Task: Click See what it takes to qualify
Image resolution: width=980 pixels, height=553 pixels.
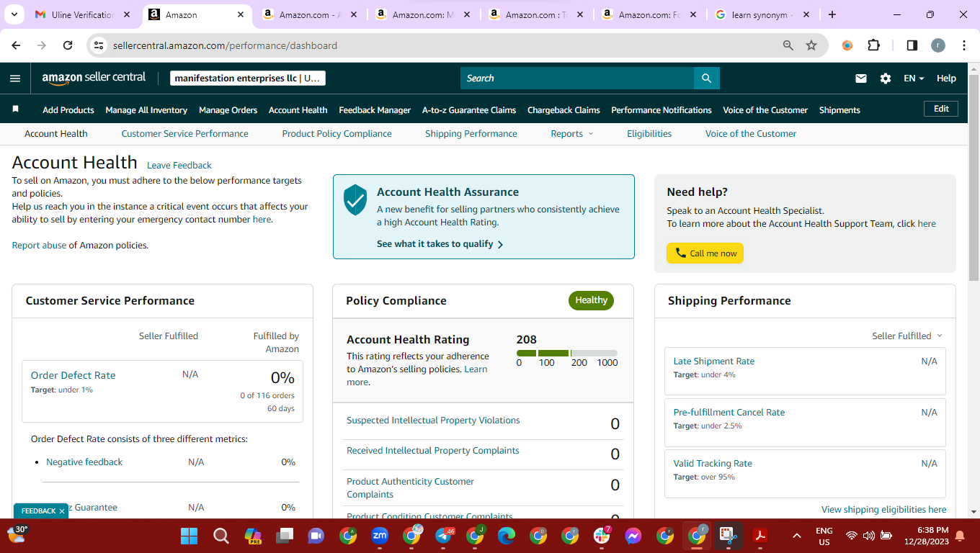Action: point(440,244)
